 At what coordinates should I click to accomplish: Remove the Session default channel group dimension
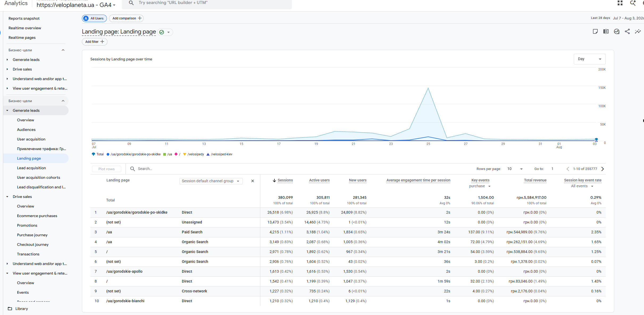click(x=253, y=181)
